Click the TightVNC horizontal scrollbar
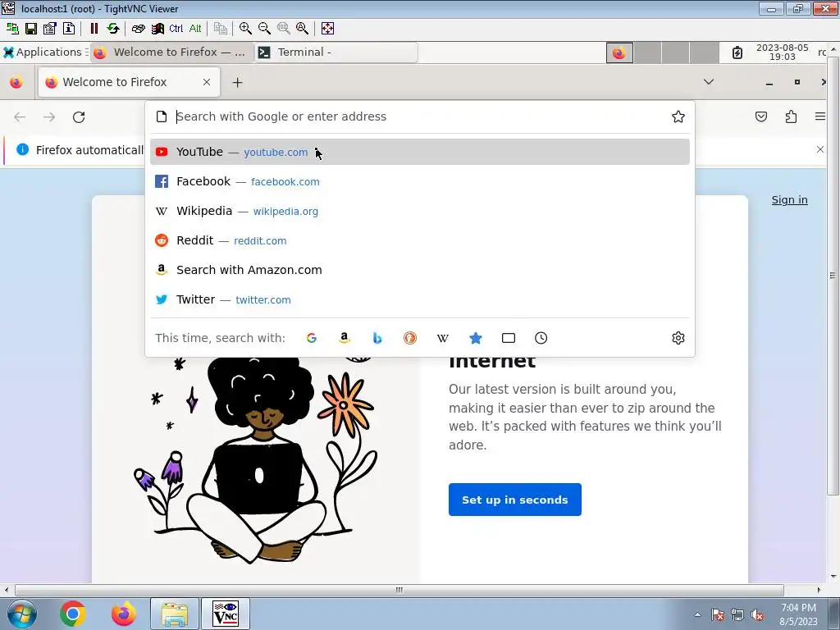The width and height of the screenshot is (840, 630). (x=399, y=590)
